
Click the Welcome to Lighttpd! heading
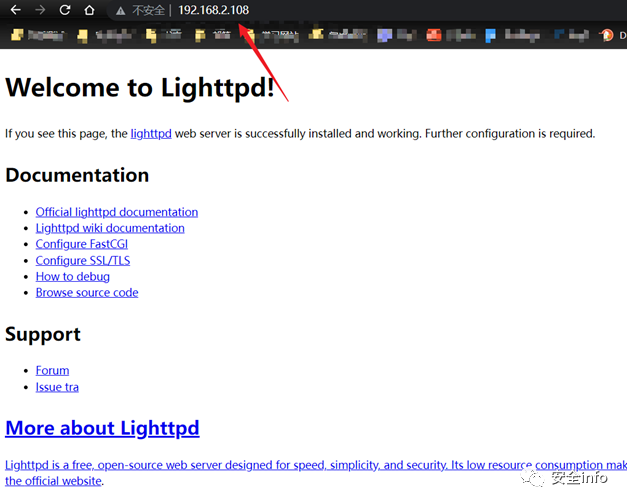(140, 87)
